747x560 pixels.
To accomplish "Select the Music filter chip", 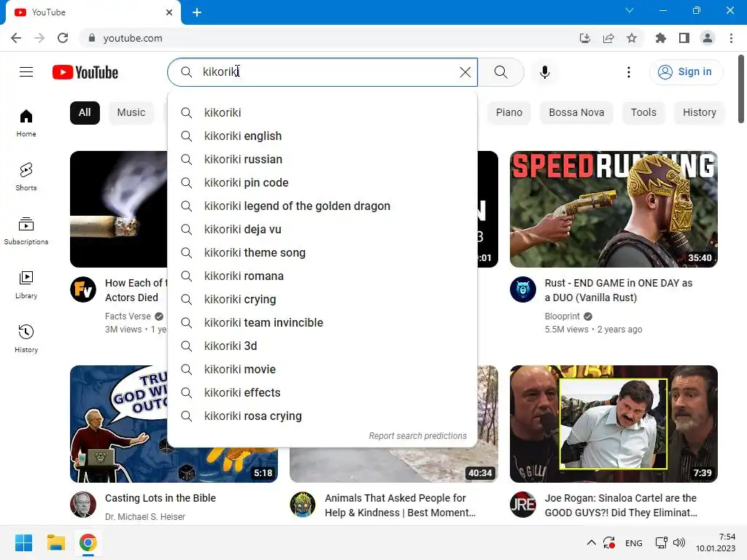I will [131, 112].
